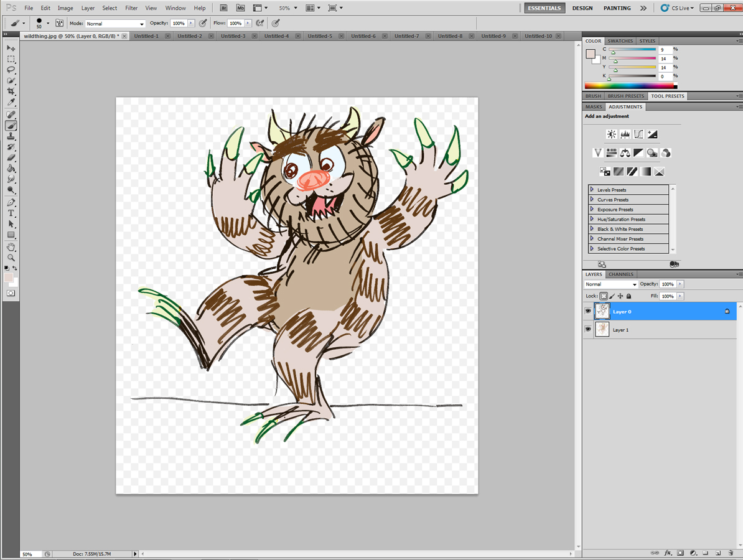This screenshot has width=743, height=560.
Task: Select the Clone Stamp tool
Action: point(11,136)
